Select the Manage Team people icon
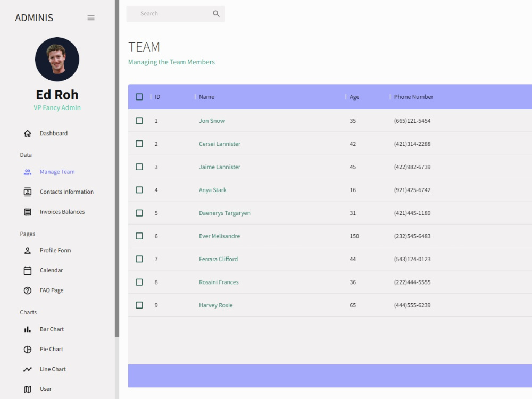The width and height of the screenshot is (532, 399). (27, 171)
